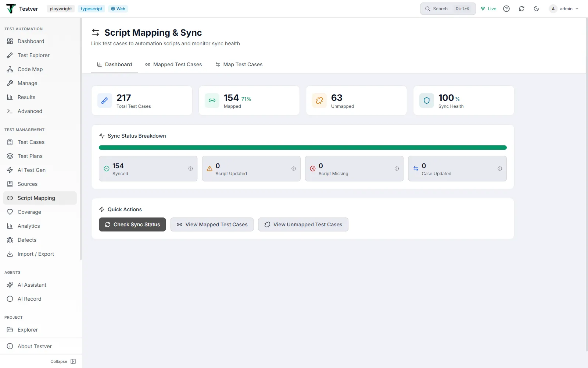Click the Analytics chart icon

click(x=10, y=226)
